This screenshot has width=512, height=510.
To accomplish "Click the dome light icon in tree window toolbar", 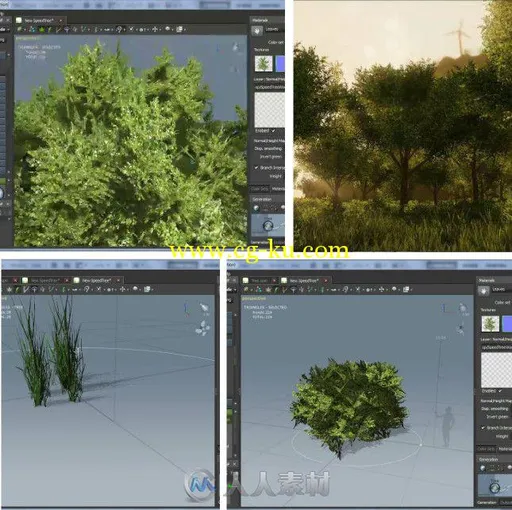I will point(168,29).
